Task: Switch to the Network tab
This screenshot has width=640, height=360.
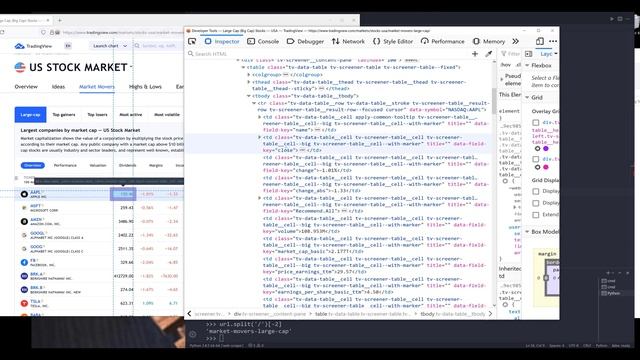Action: click(349, 41)
